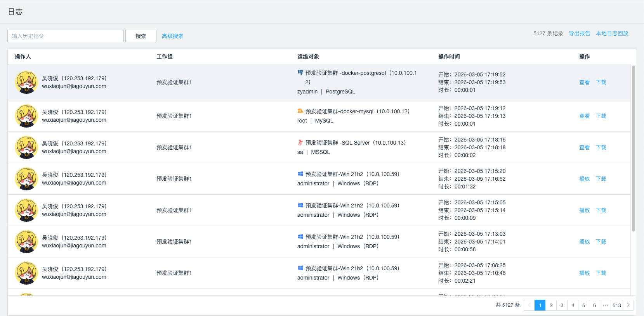The height and width of the screenshot is (316, 644).
Task: Click 查看 for the PostgreSQL session
Action: tap(584, 82)
